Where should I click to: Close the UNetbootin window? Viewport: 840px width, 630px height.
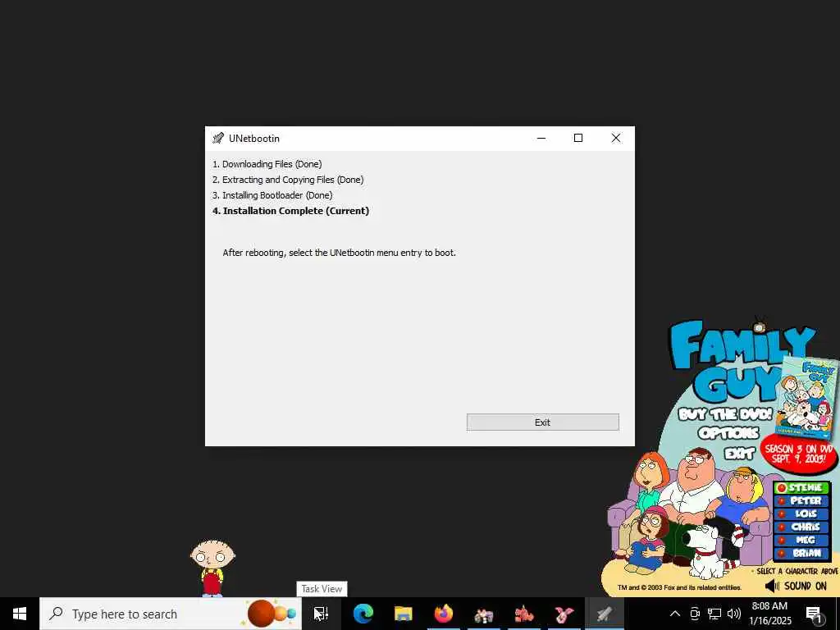tap(616, 138)
